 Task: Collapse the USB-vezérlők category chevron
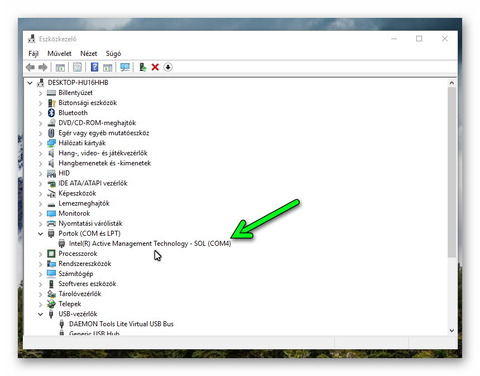(x=40, y=314)
